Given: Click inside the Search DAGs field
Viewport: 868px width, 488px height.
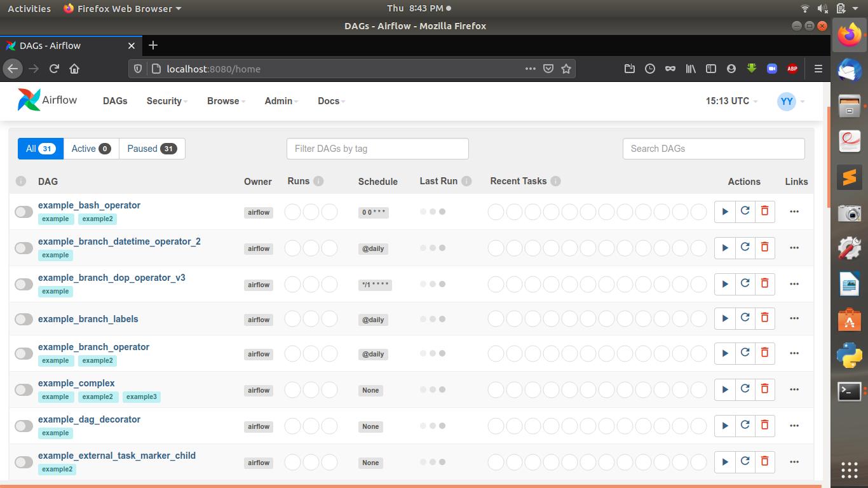Looking at the screenshot, I should [712, 148].
